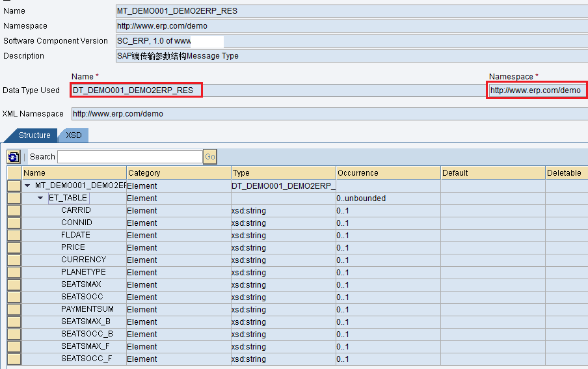
Task: Click the Go button beside Search
Action: click(209, 157)
